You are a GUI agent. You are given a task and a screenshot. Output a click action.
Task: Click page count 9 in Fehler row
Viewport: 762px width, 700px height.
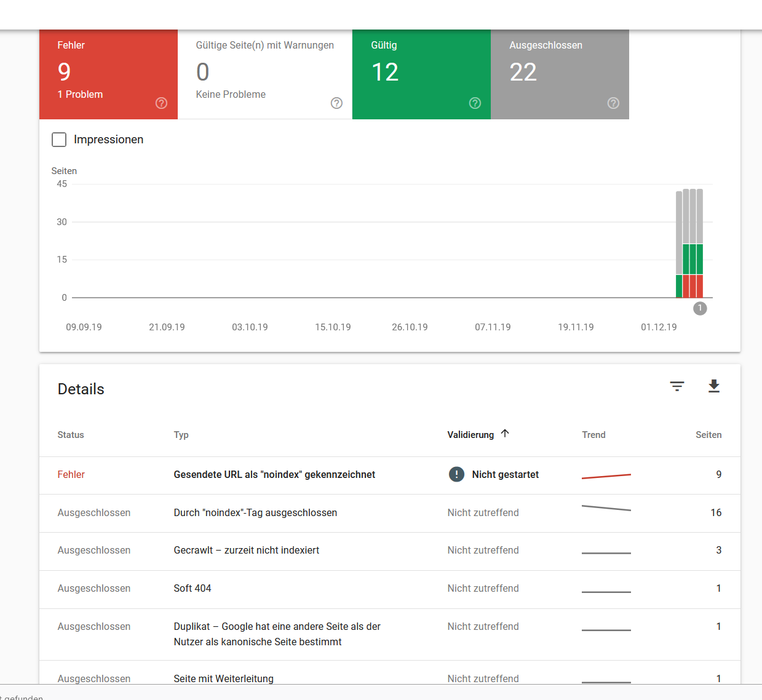point(718,474)
